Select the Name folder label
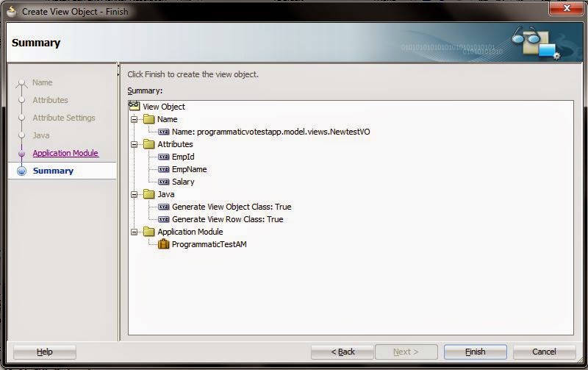The height and width of the screenshot is (370, 588). [168, 119]
